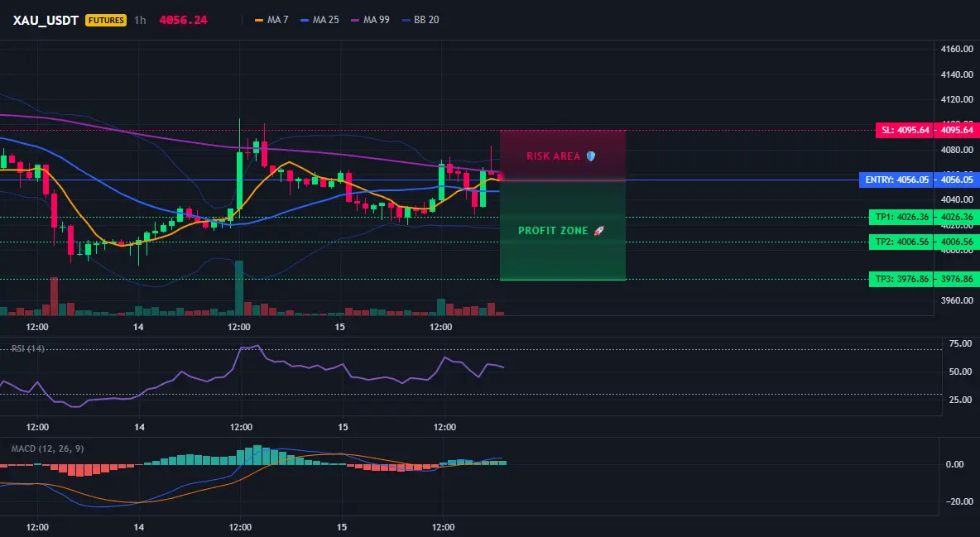Image resolution: width=980 pixels, height=537 pixels.
Task: Click the shield icon beside RISK AREA
Action: click(x=591, y=156)
